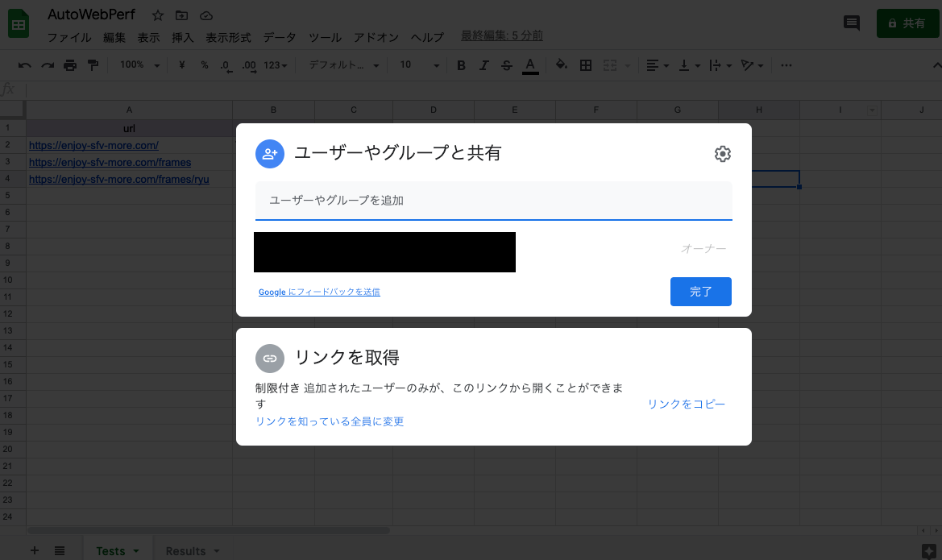Click the undo icon
Viewport: 942px width, 560px height.
click(x=25, y=65)
